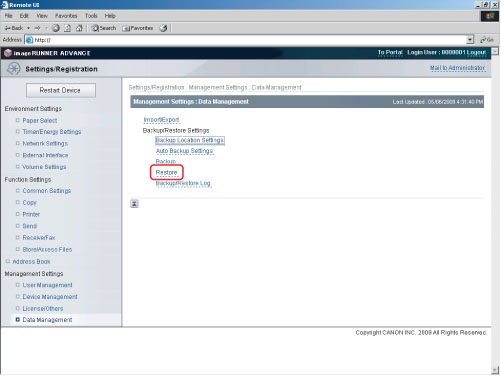
Task: Open Paper Select settings
Action: (40, 120)
